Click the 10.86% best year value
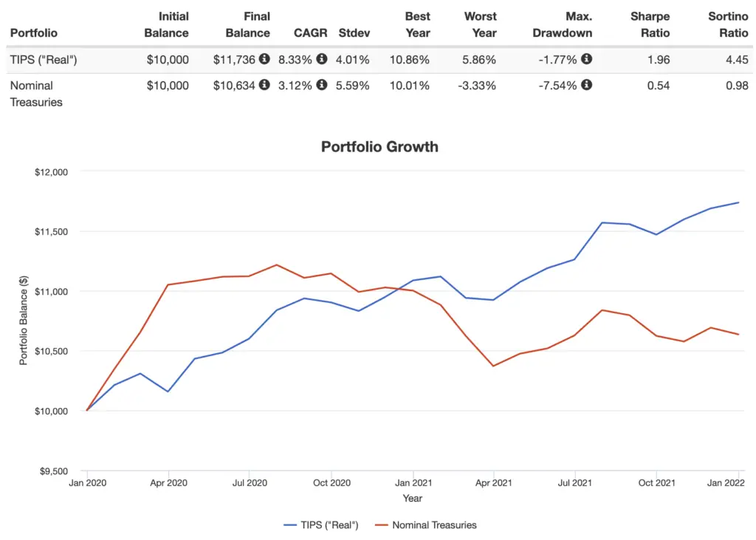The image size is (756, 540). point(409,60)
